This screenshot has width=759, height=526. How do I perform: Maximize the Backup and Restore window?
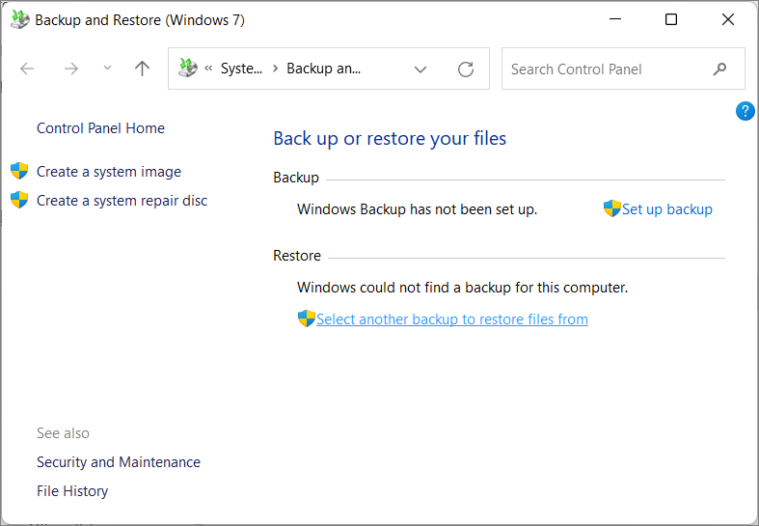[x=671, y=19]
